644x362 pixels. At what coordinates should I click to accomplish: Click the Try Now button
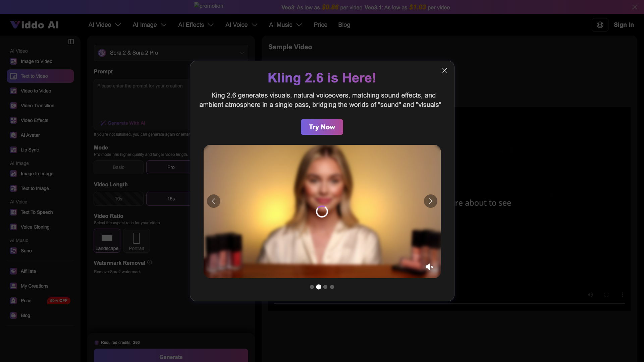pos(322,127)
